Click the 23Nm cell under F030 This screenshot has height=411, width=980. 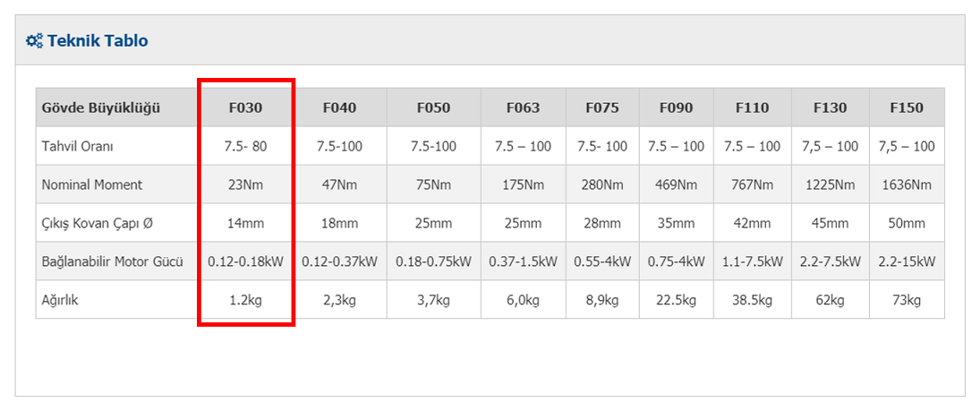pos(245,184)
